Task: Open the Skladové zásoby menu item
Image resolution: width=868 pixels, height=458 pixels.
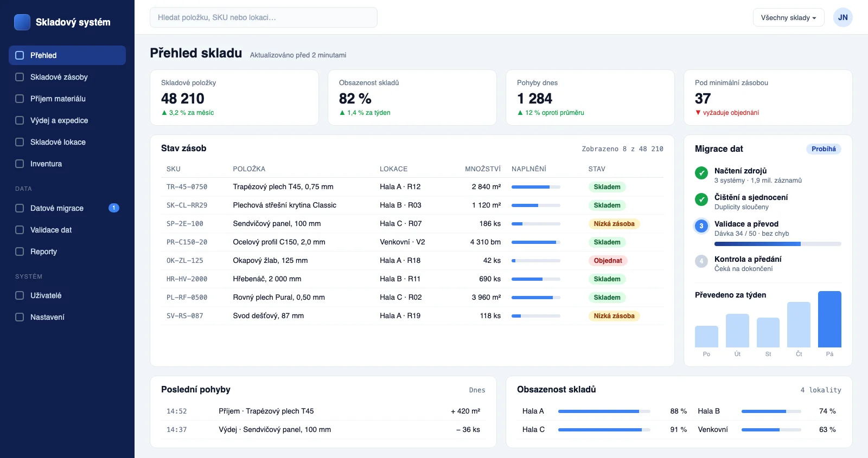Action: 67,77
